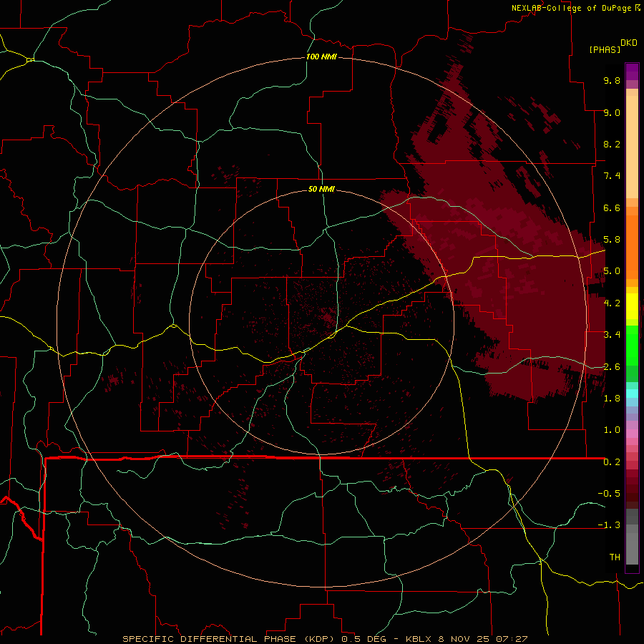Image resolution: width=644 pixels, height=644 pixels.
Task: Click the 0.2 scale value
Action: point(612,462)
